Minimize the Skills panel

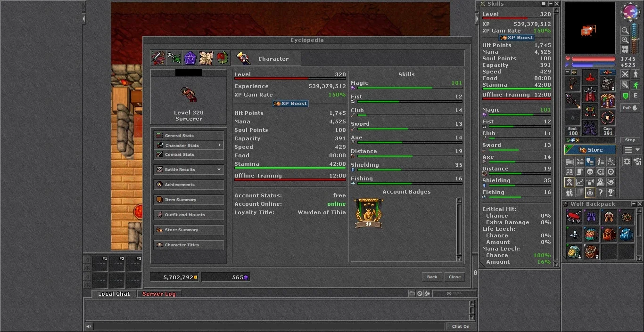550,4
